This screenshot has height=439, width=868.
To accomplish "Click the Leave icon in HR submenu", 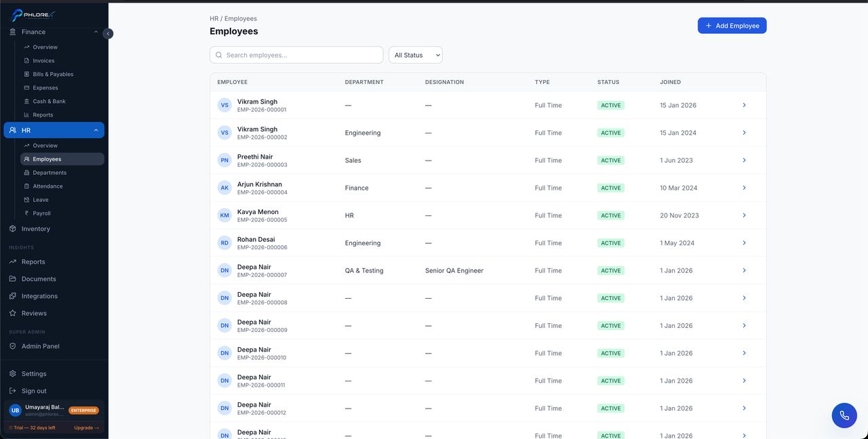I will click(x=26, y=200).
